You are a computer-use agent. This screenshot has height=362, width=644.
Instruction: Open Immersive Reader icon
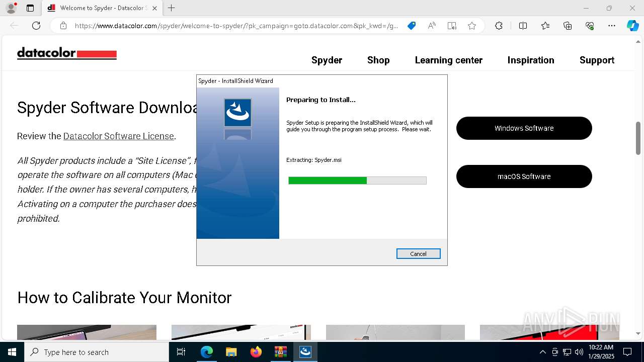(452, 26)
